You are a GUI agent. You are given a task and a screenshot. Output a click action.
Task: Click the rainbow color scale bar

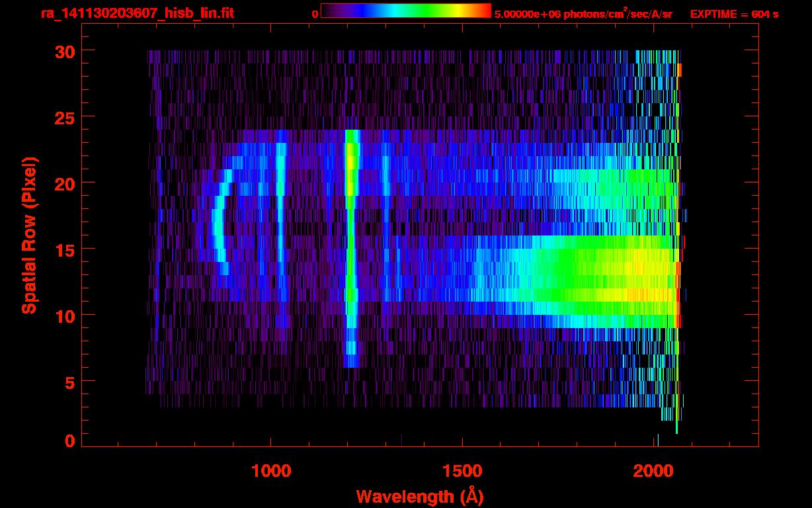tap(406, 11)
